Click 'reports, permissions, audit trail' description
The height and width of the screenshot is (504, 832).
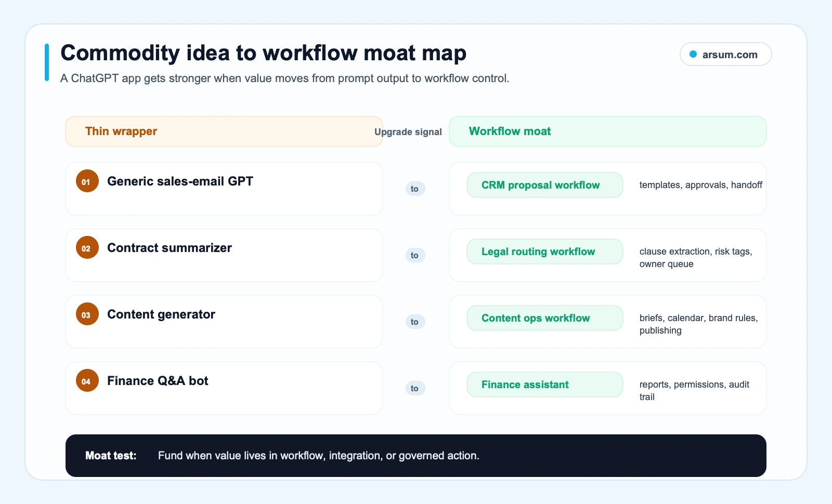[695, 391]
